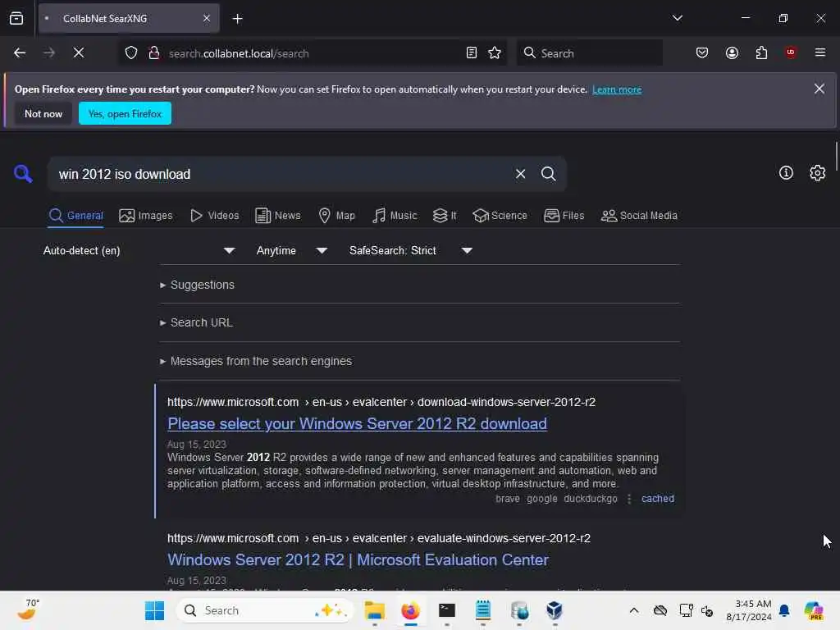The height and width of the screenshot is (630, 840).
Task: Follow the Learn more link
Action: (617, 89)
